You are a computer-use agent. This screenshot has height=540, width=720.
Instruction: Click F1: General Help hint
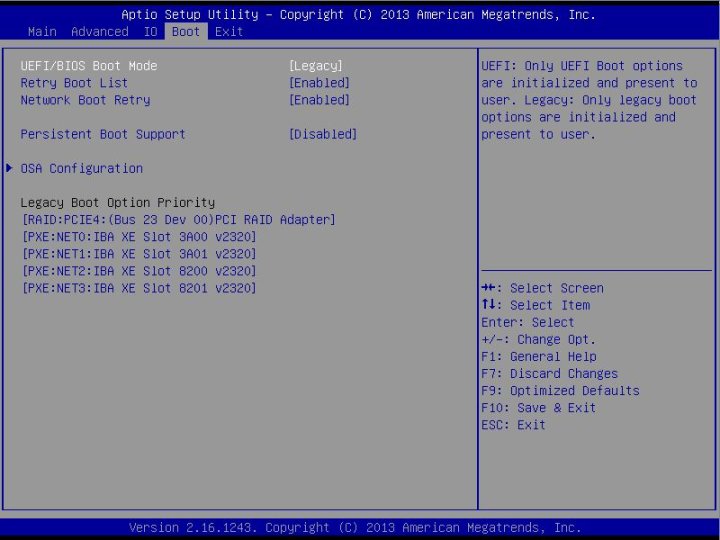click(539, 356)
